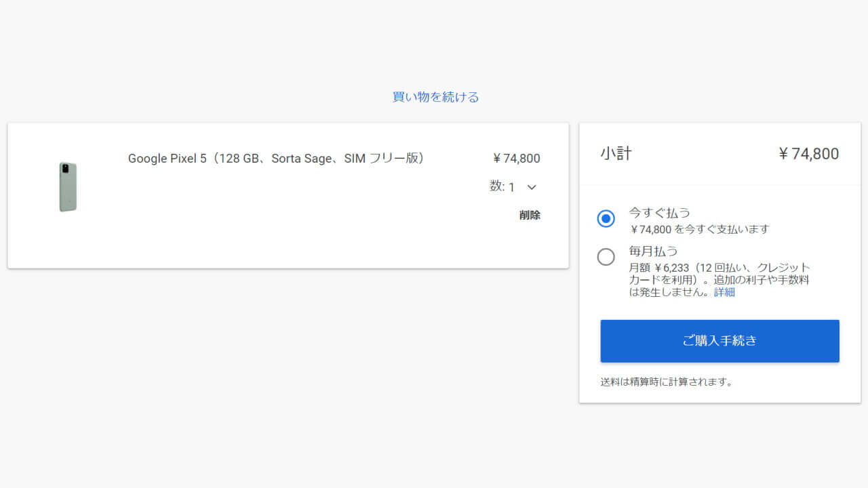Viewport: 868px width, 488px height.
Task: Open the 買い物を続ける continue shopping link
Action: click(434, 96)
